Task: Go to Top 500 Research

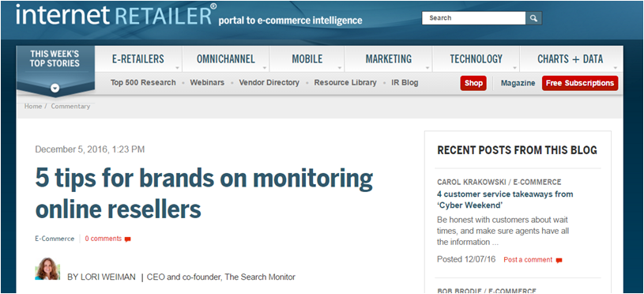Action: [143, 82]
